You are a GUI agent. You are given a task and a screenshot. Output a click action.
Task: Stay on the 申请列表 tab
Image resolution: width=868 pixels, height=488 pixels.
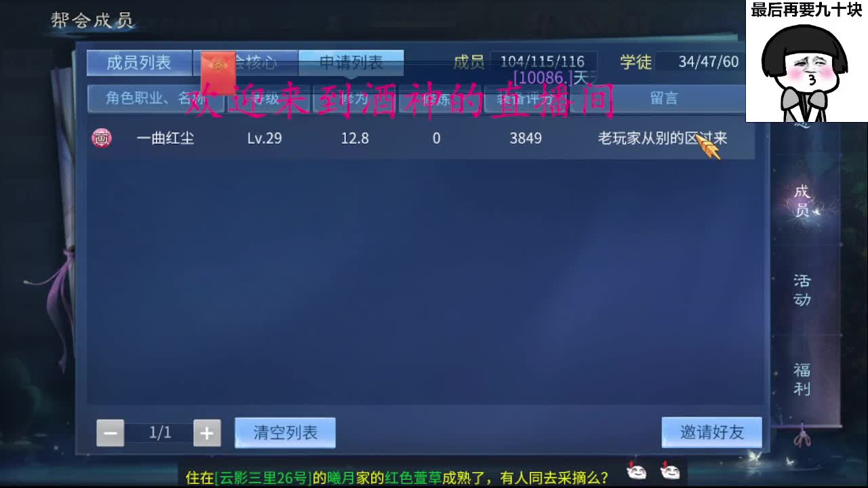[x=352, y=62]
